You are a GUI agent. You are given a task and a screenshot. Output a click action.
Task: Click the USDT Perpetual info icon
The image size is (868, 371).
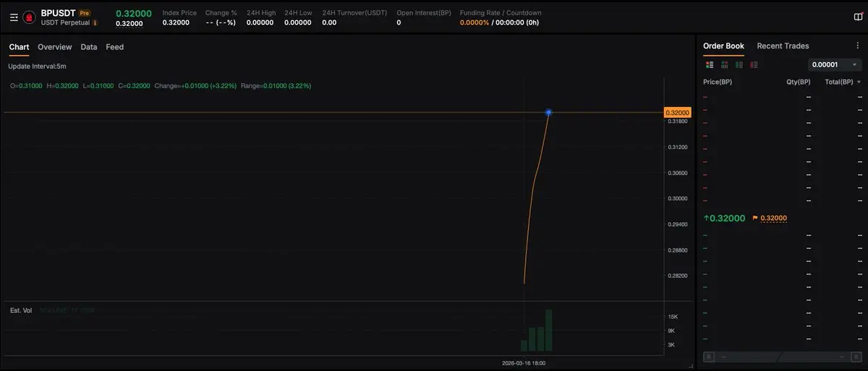[x=95, y=22]
